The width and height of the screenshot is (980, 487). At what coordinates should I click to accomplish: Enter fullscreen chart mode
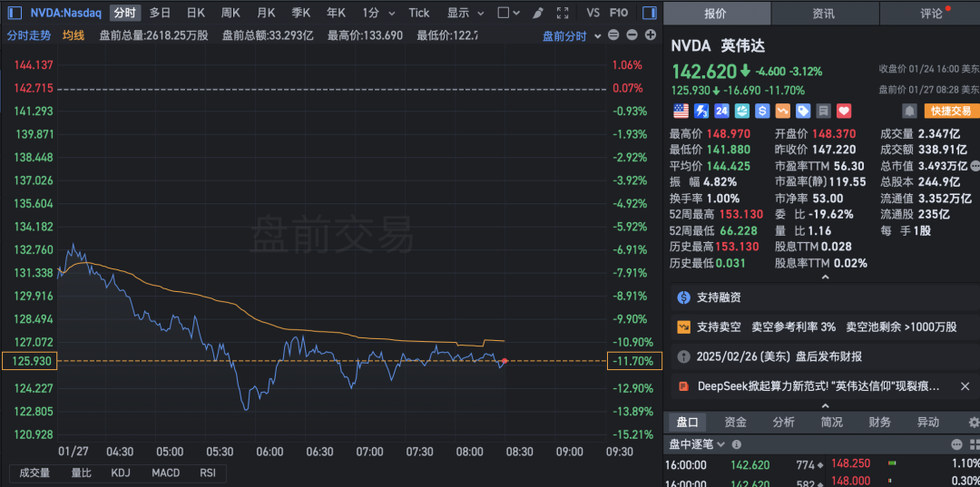pos(563,13)
